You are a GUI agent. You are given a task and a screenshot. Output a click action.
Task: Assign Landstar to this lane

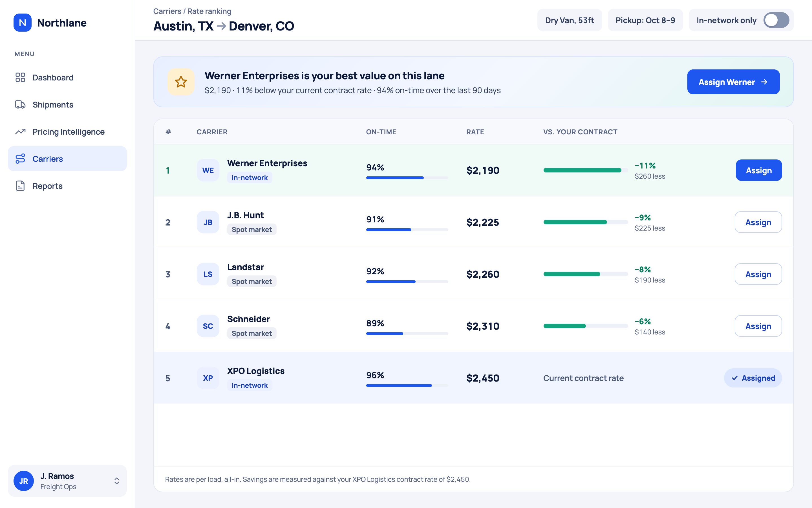(x=758, y=274)
